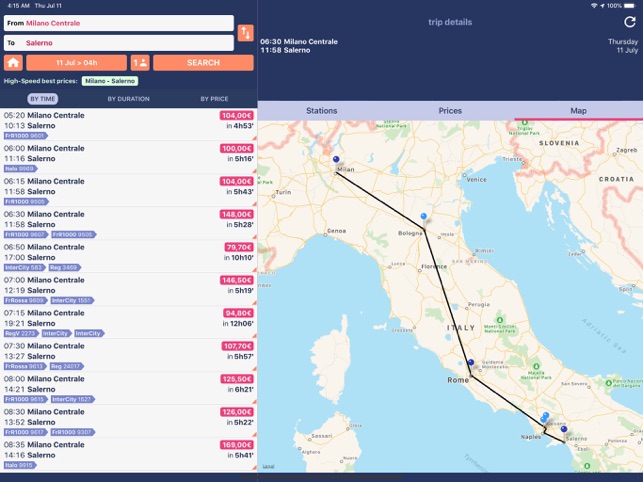Tap the 08:35 trip's Italo train tag

pyautogui.click(x=20, y=465)
